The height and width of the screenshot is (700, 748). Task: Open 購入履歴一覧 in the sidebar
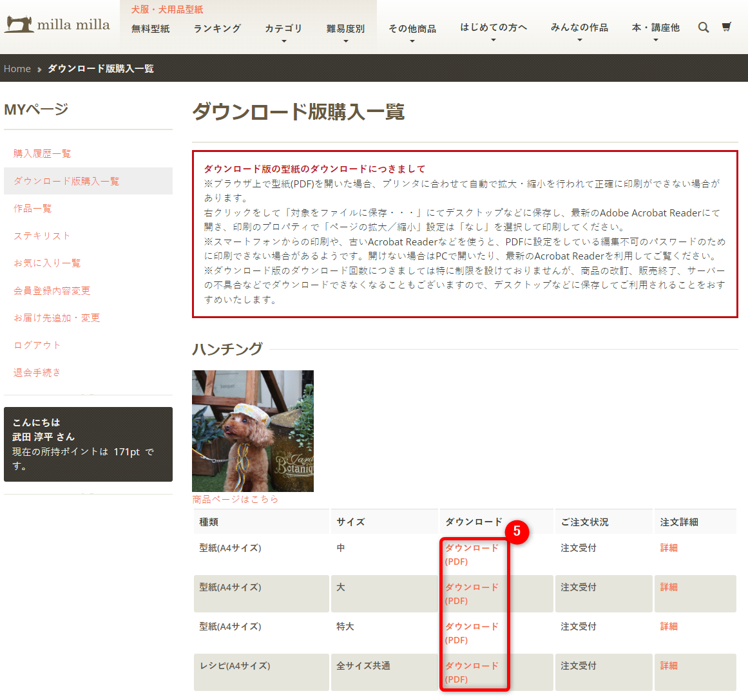(43, 153)
